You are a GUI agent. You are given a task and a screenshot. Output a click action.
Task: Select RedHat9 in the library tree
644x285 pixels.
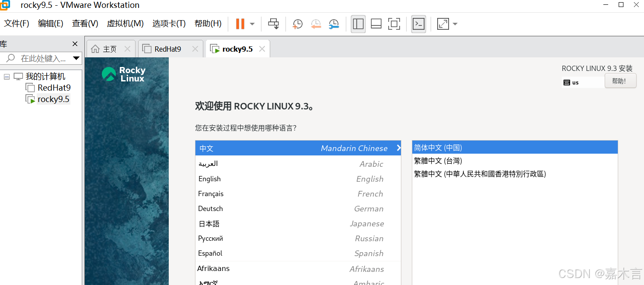54,88
